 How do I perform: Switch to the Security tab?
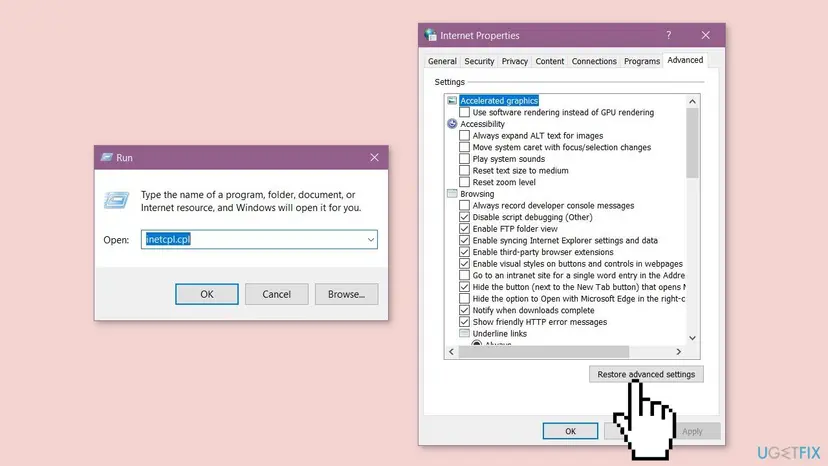tap(479, 61)
